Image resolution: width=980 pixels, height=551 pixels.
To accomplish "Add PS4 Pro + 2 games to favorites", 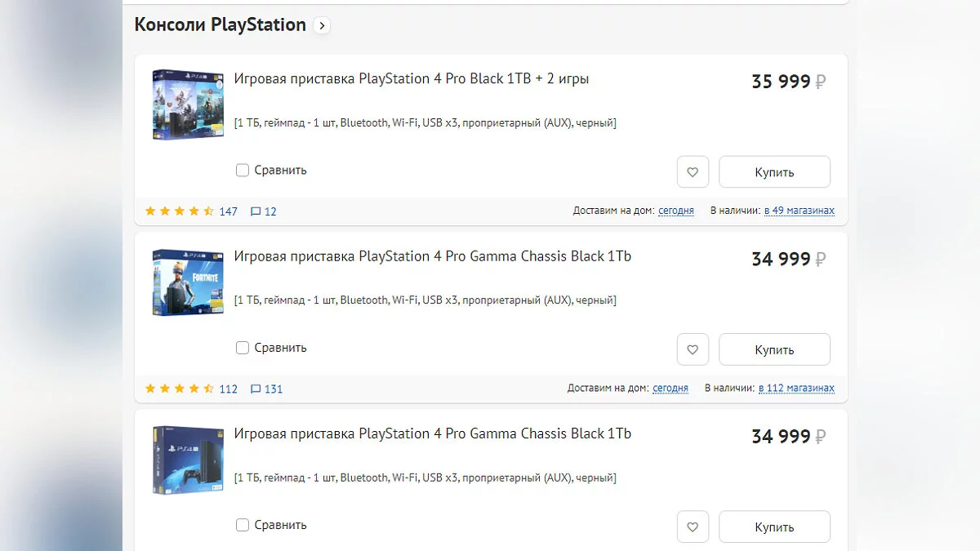I will pyautogui.click(x=693, y=172).
